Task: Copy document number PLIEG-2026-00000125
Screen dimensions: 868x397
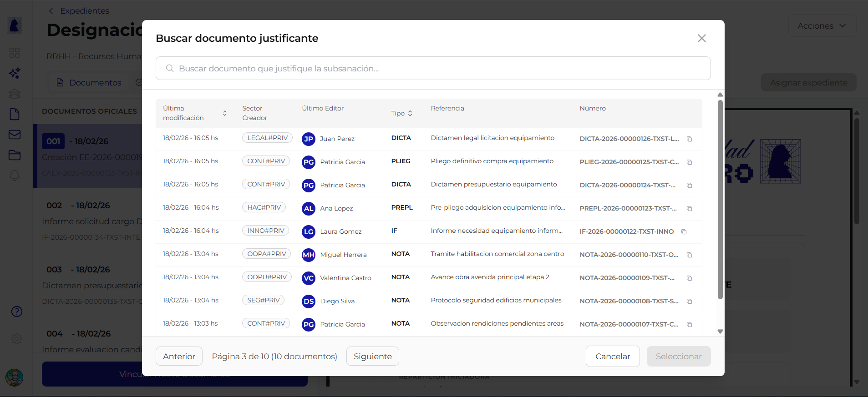Action: click(689, 162)
